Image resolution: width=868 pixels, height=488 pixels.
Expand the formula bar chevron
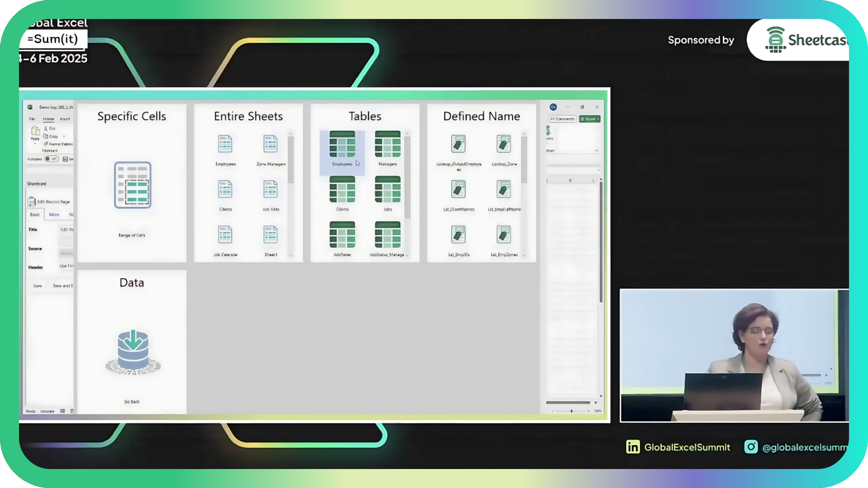[x=599, y=170]
